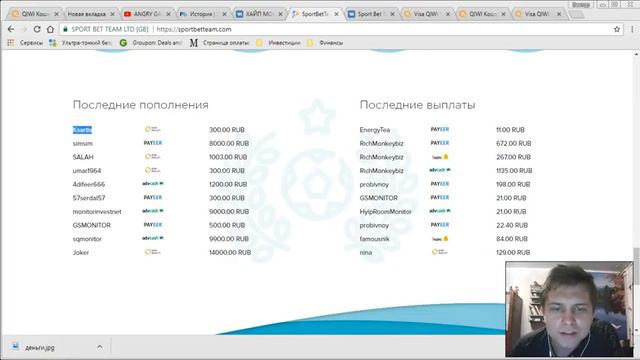Viewport: 640px width, 360px height.
Task: Open Страница оплаты bookmark
Action: (220, 42)
